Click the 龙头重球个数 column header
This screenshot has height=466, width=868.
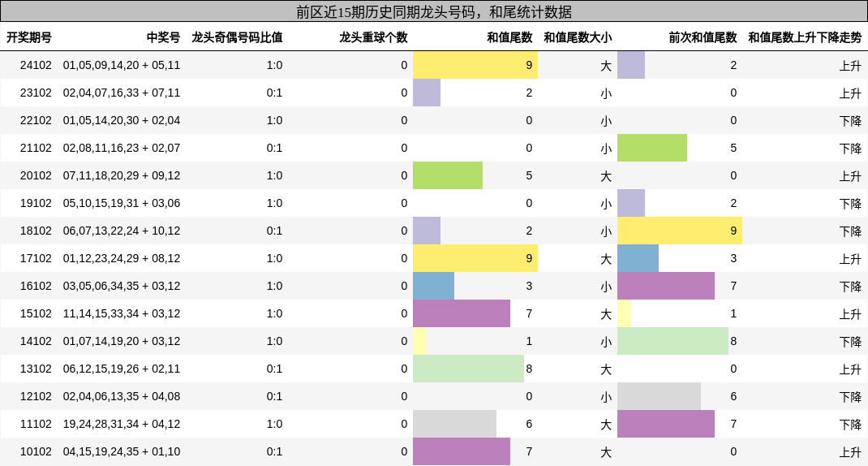pos(373,37)
